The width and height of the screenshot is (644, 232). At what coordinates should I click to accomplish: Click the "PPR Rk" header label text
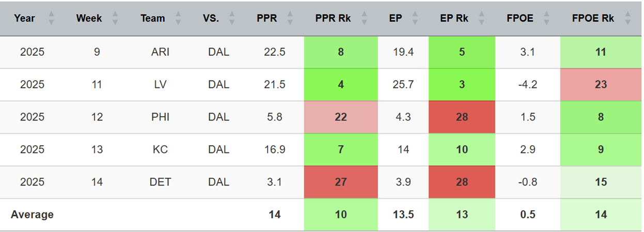pyautogui.click(x=333, y=19)
